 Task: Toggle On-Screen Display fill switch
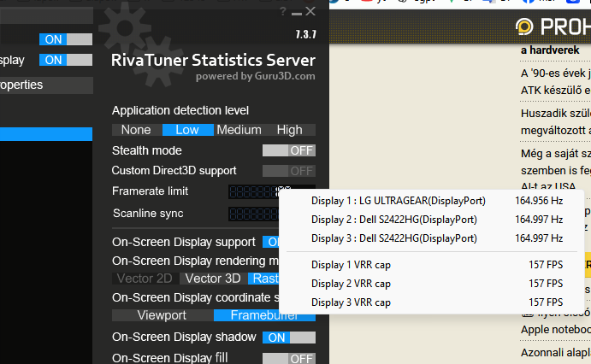[288, 358]
